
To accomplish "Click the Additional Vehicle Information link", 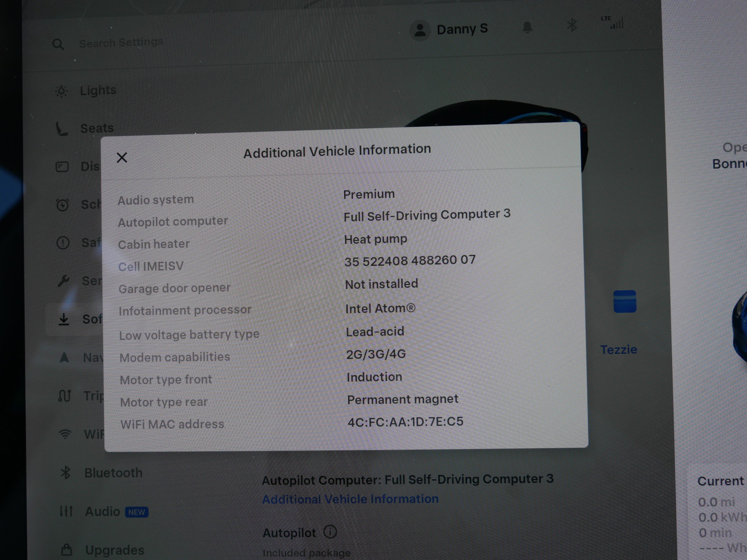I will coord(350,499).
